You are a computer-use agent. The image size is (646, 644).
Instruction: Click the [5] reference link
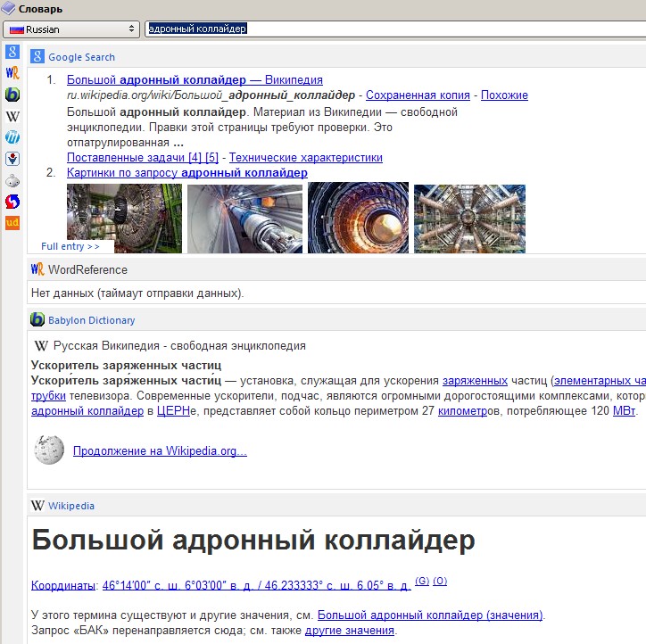[211, 157]
